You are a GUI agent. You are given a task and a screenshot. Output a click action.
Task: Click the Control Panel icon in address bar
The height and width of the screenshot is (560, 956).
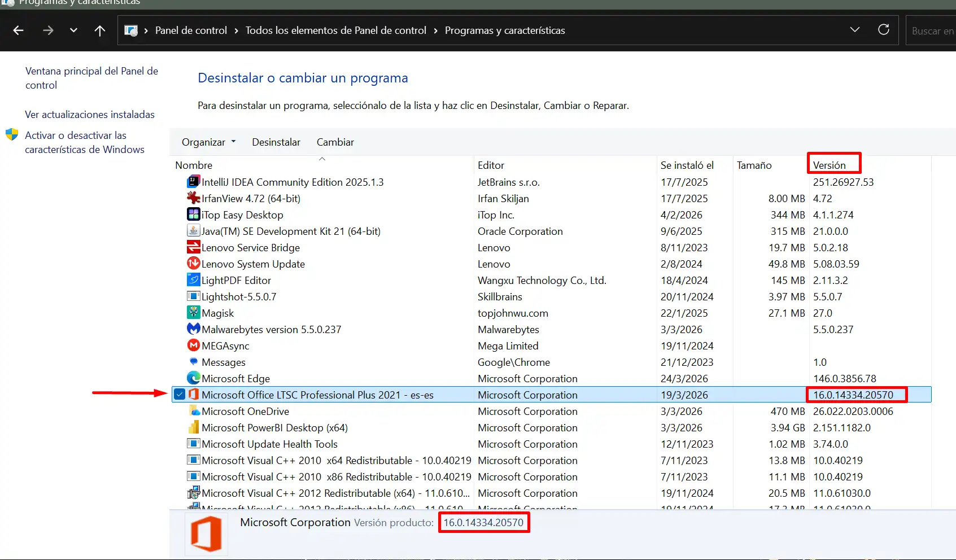coord(131,30)
